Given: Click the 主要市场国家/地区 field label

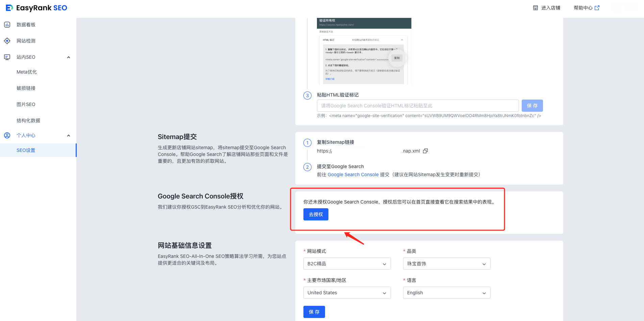Looking at the screenshot, I should [x=327, y=280].
